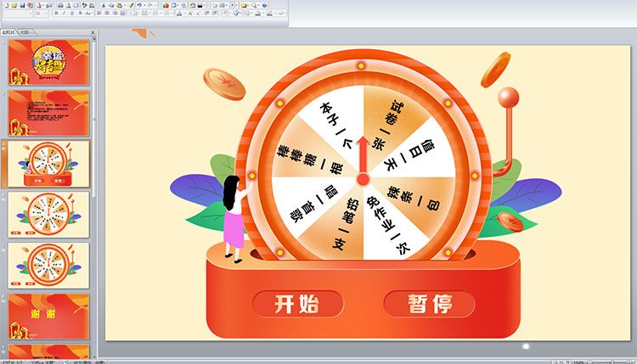
Task: Align text to the right
Action: tap(116, 13)
